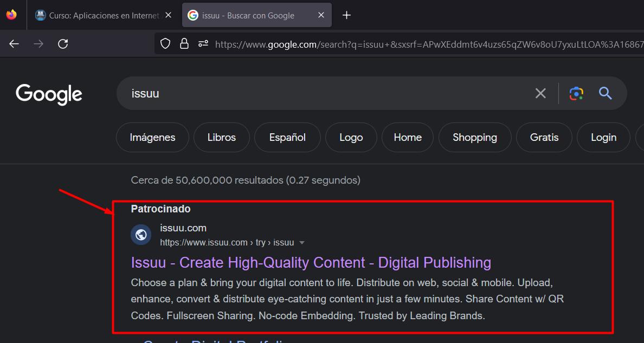Click the Firefox logo icon
The height and width of the screenshot is (343, 644).
click(11, 15)
